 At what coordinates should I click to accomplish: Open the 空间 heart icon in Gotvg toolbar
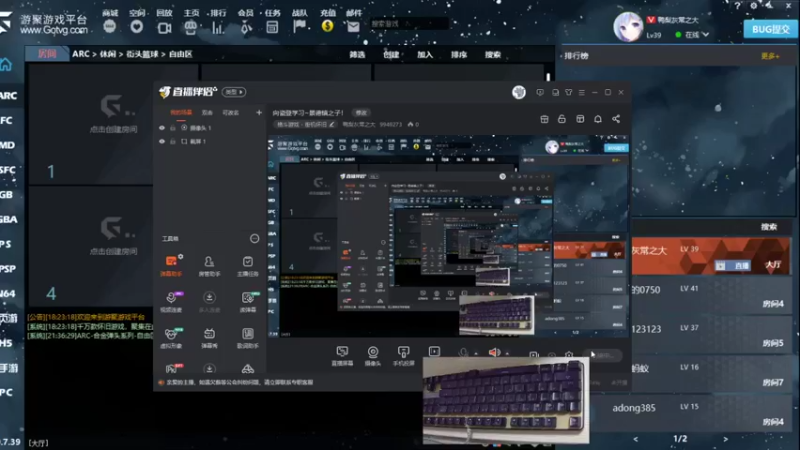click(x=137, y=27)
